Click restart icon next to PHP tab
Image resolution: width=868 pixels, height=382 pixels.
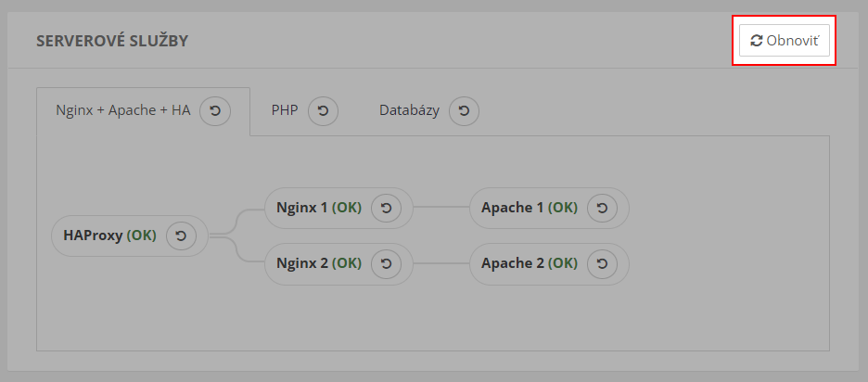(x=323, y=111)
